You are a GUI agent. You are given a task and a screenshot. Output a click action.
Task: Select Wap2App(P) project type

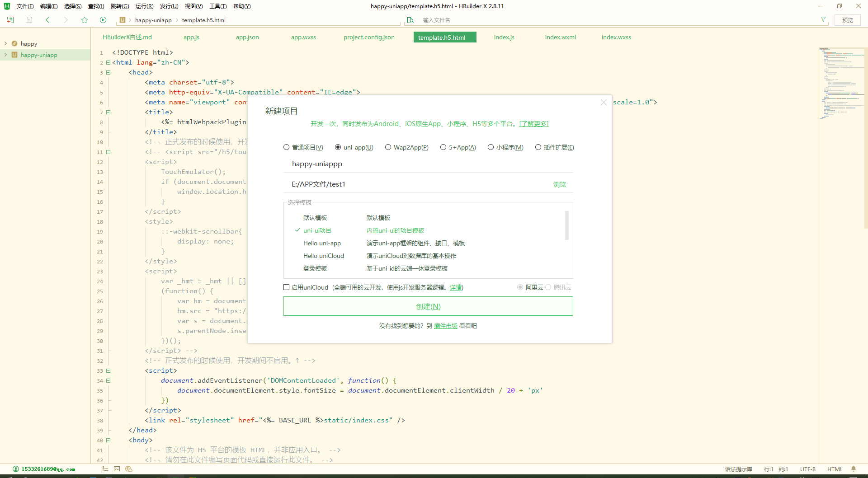[x=407, y=147]
